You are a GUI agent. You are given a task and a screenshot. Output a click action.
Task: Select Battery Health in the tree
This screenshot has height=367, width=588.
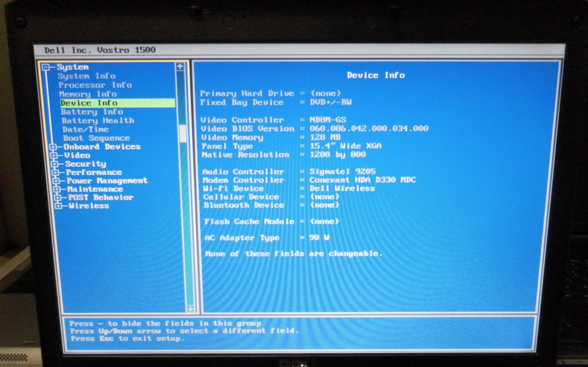[98, 121]
